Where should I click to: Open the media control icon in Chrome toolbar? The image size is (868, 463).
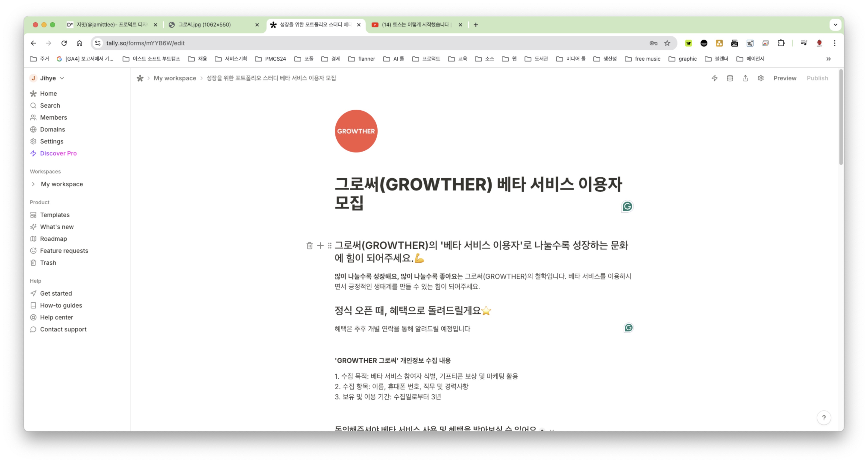[x=804, y=43]
